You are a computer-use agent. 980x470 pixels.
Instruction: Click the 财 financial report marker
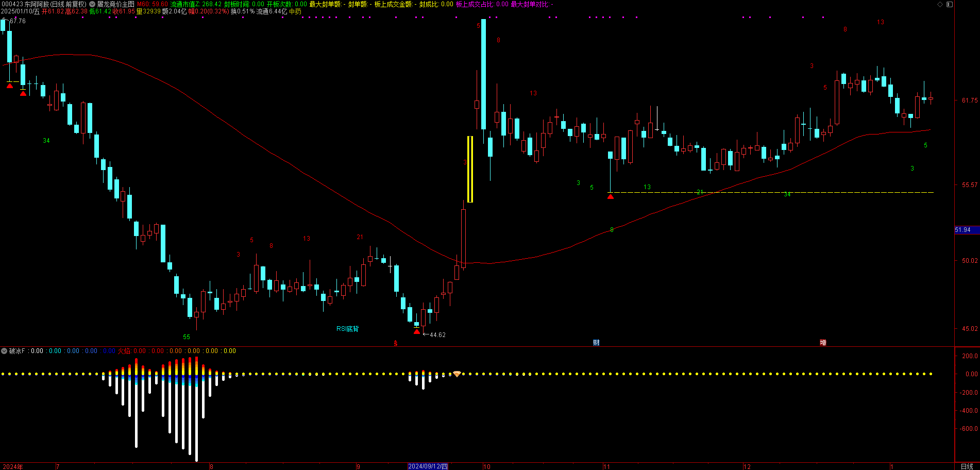click(x=596, y=343)
